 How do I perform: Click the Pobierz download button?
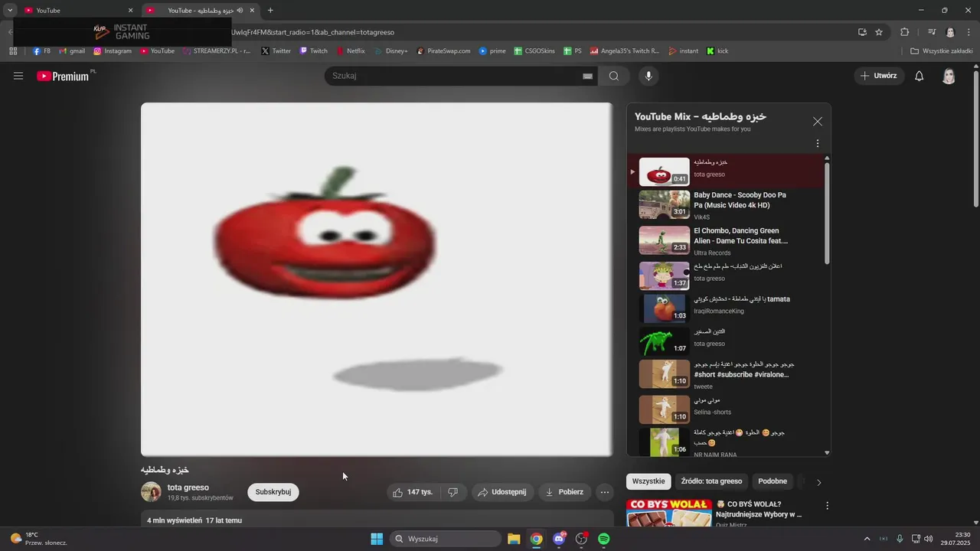(x=564, y=492)
